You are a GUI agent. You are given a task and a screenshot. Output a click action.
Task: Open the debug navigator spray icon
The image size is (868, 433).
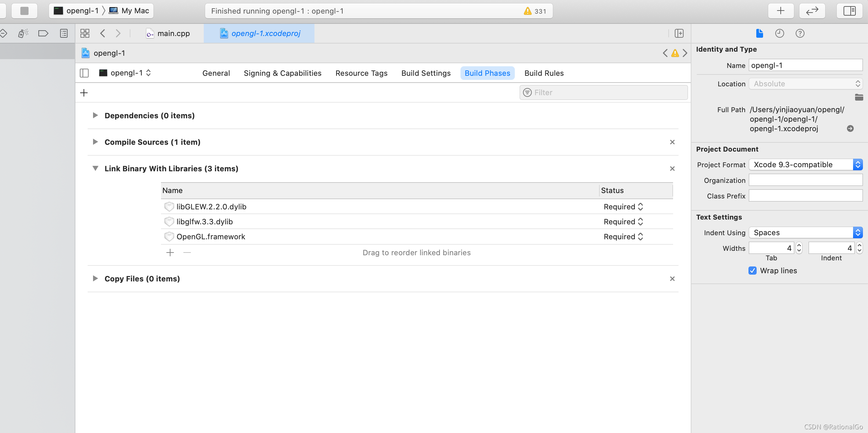pos(23,33)
